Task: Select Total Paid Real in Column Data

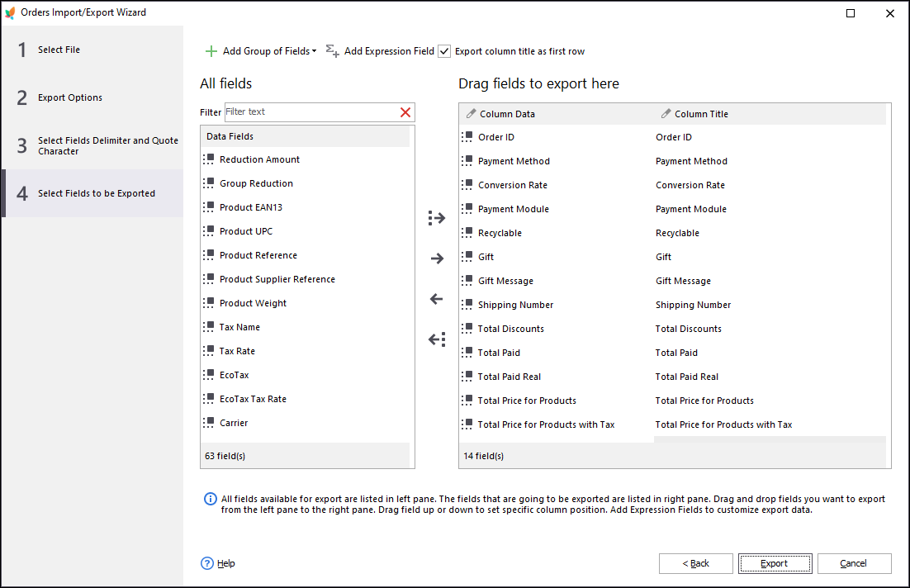Action: point(509,377)
